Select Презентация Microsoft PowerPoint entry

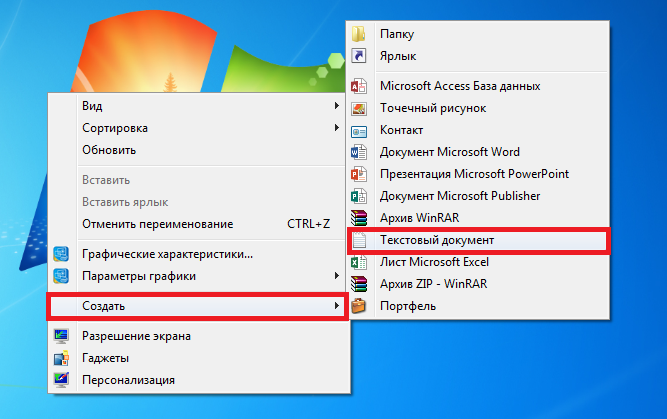pos(478,174)
